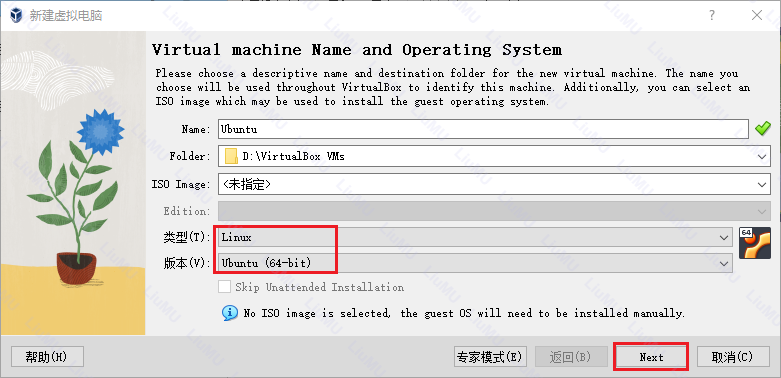Viewport: 781px width, 378px height.
Task: Click the blue info icon about ISO
Action: click(229, 313)
